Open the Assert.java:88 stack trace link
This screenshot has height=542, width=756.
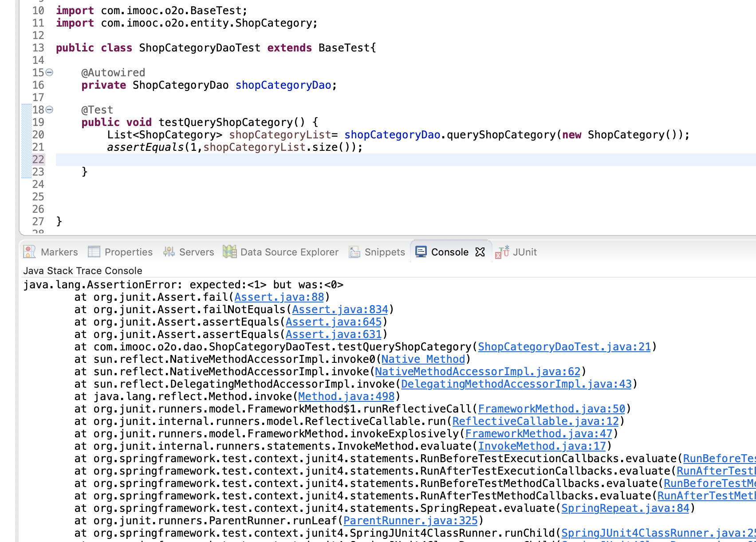click(x=279, y=297)
